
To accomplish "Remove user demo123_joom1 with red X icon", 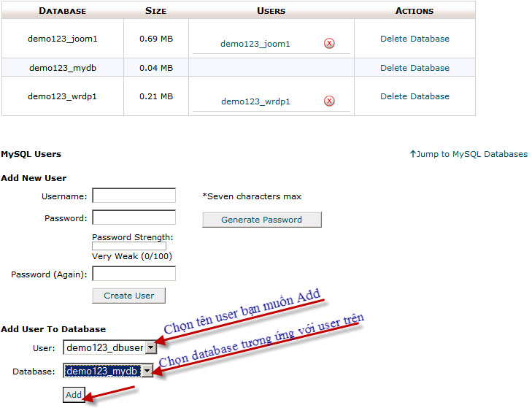I will [329, 44].
